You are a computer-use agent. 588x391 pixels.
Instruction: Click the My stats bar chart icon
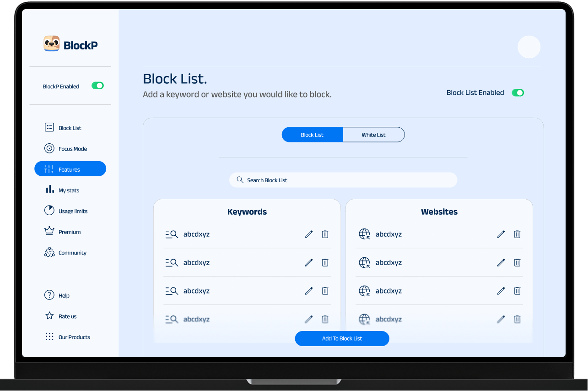tap(49, 190)
